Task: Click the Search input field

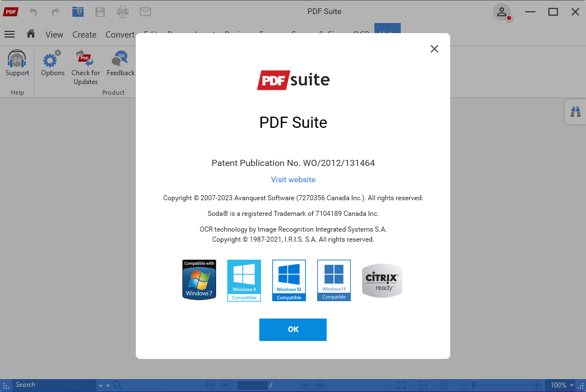Action: click(54, 385)
